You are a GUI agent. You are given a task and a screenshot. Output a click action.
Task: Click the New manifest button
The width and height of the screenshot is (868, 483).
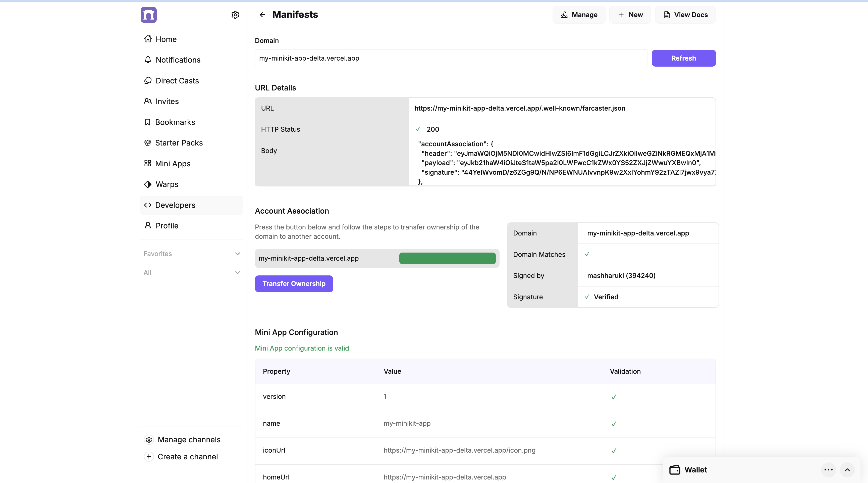point(630,15)
